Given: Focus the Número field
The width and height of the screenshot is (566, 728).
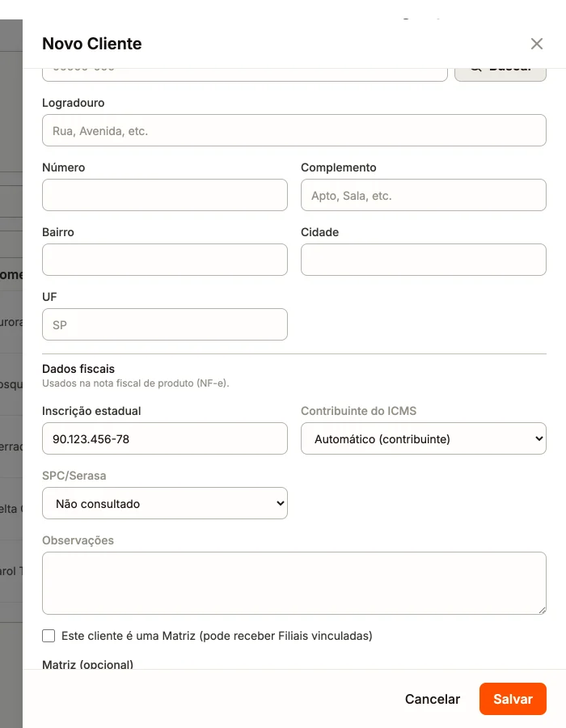Looking at the screenshot, I should coord(165,195).
